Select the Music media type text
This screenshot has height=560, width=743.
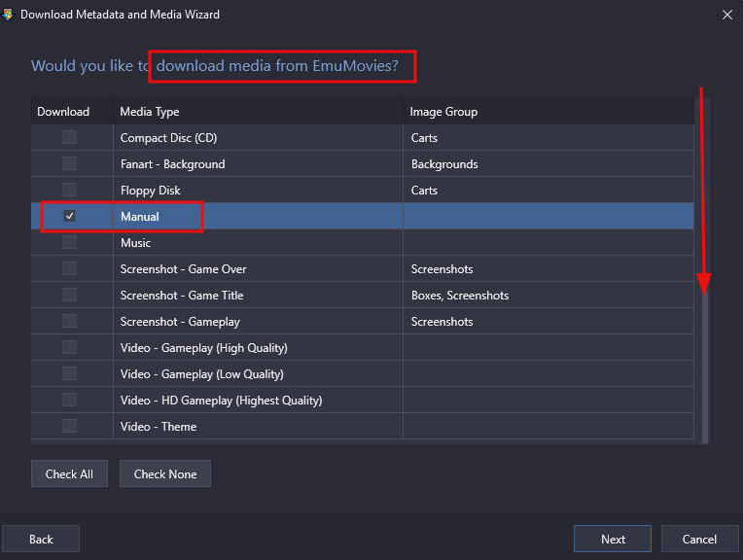[x=135, y=243]
